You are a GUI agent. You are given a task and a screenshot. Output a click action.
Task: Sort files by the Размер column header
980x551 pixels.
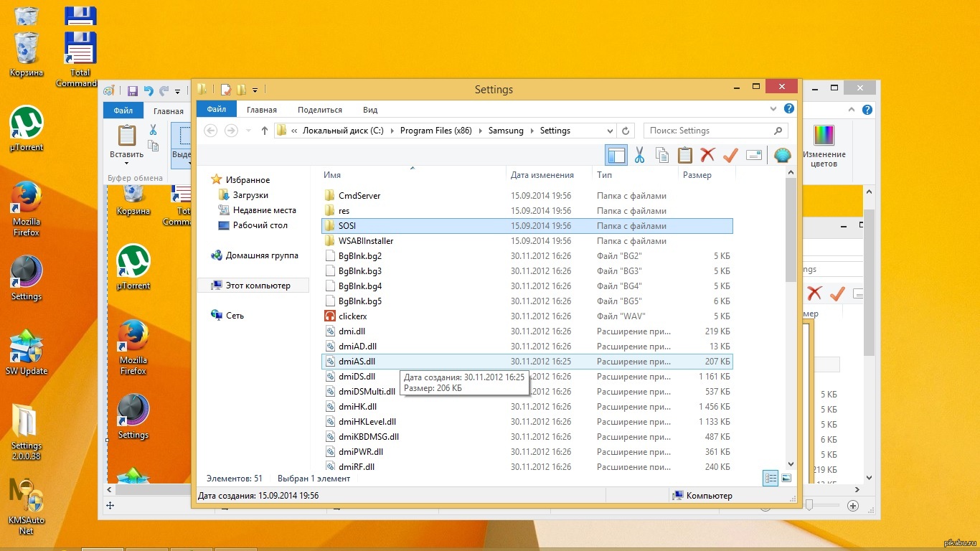pos(697,175)
